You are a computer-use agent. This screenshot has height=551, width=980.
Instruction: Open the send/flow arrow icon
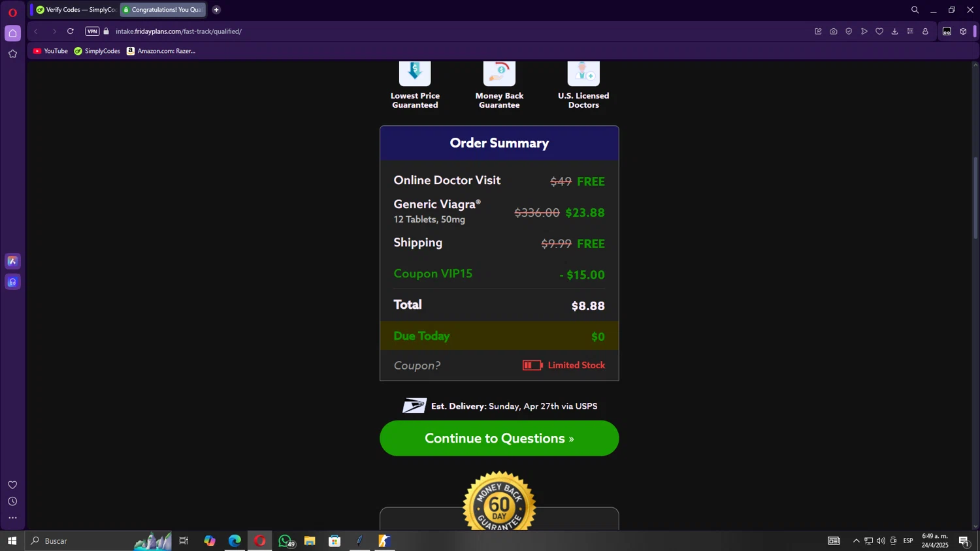pyautogui.click(x=864, y=31)
